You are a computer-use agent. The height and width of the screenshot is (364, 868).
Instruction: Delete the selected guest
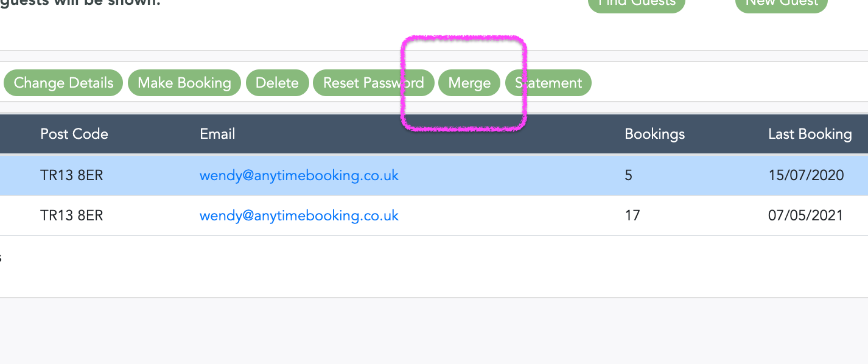click(277, 83)
